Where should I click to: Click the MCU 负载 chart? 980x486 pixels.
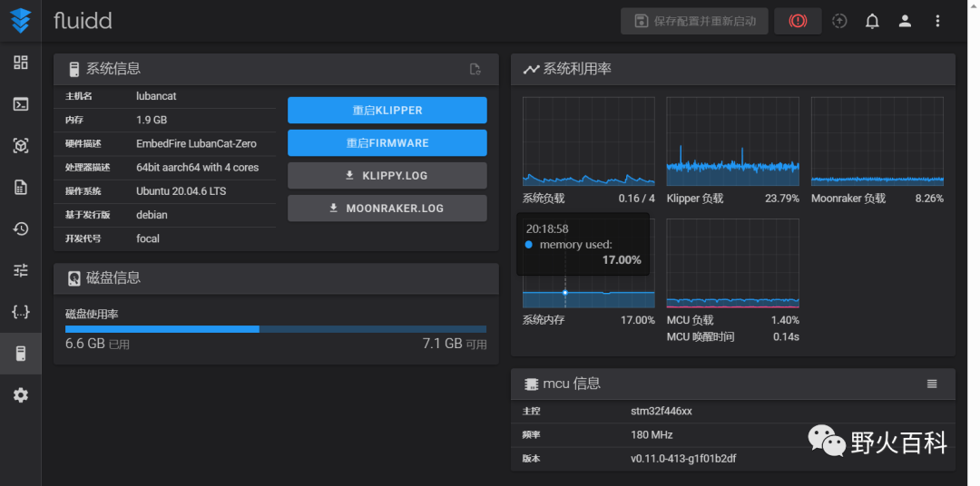tap(732, 263)
